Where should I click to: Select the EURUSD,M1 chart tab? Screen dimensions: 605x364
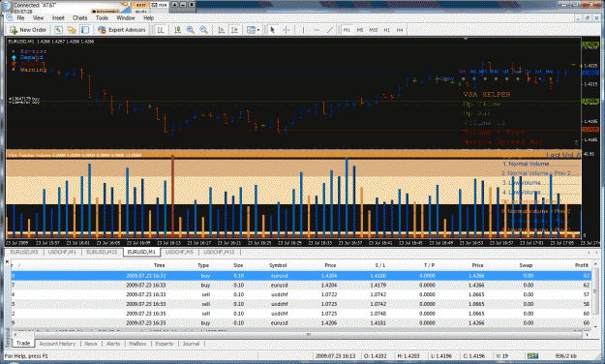(x=141, y=252)
